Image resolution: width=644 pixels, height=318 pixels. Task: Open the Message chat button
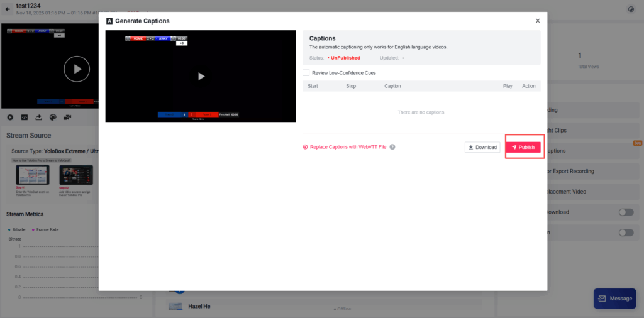tap(614, 299)
